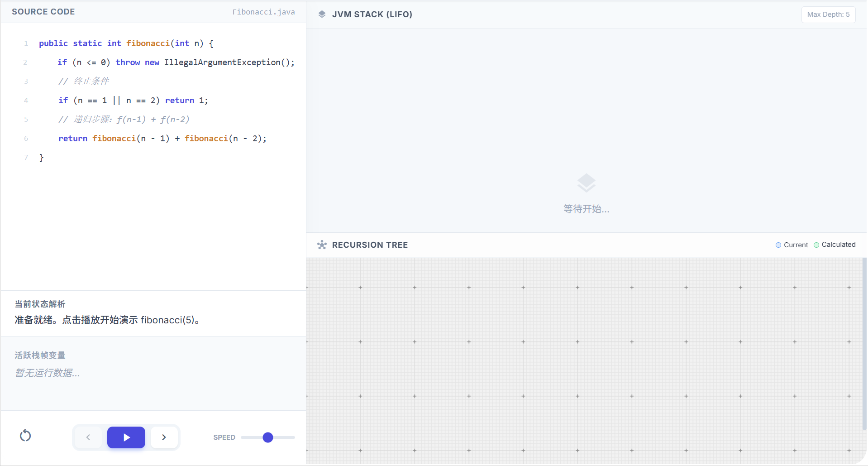Click the green Calculated legend circle
The width and height of the screenshot is (868, 466).
816,245
